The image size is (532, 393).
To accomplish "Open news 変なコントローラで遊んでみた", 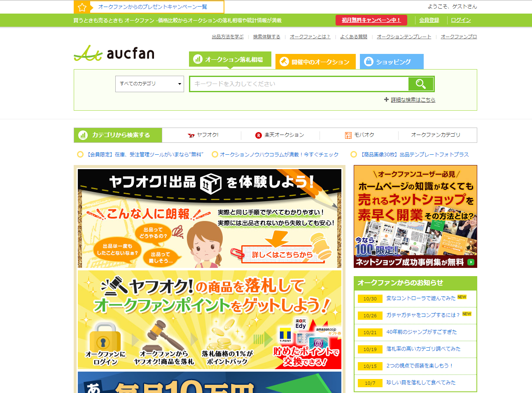I will [x=421, y=298].
